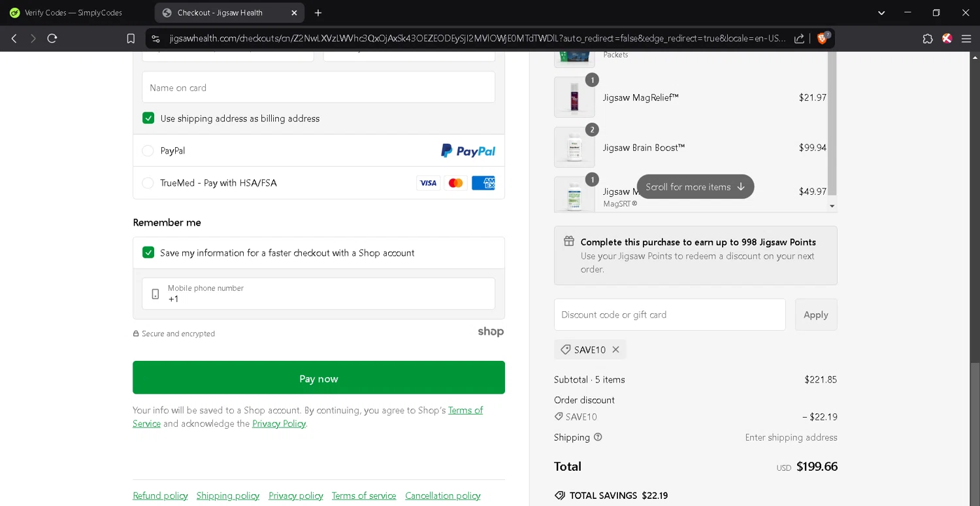Image resolution: width=980 pixels, height=506 pixels.
Task: Click the Jigsaw Brain Boost™ item name
Action: click(x=644, y=148)
